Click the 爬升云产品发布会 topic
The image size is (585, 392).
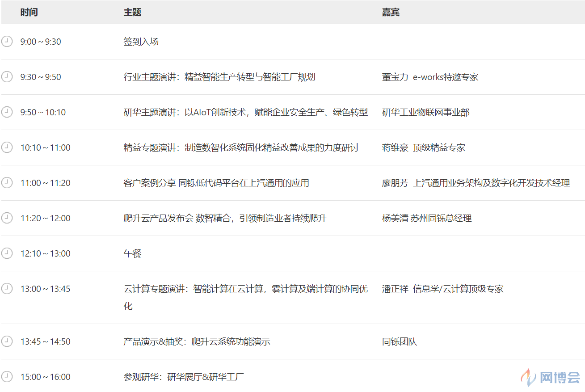point(225,219)
